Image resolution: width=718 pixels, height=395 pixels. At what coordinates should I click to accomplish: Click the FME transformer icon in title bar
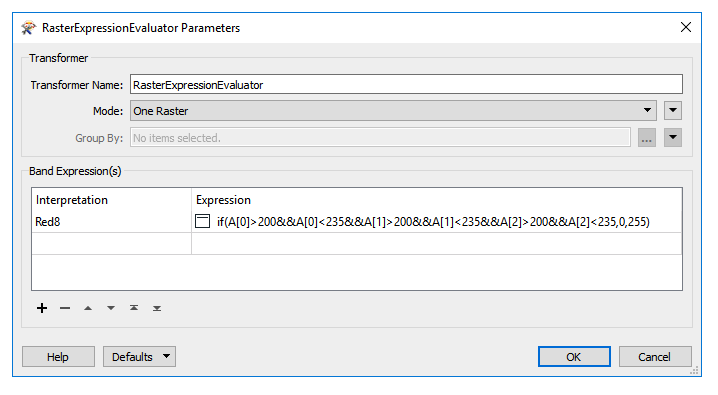28,28
